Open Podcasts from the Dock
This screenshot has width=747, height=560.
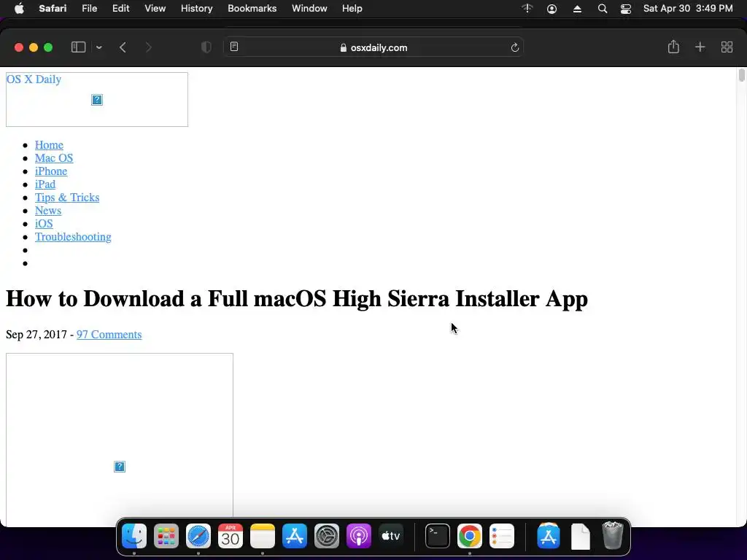[359, 536]
